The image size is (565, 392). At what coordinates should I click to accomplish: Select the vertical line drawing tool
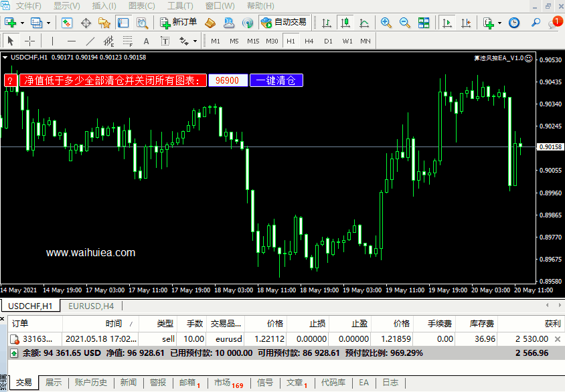tap(53, 41)
